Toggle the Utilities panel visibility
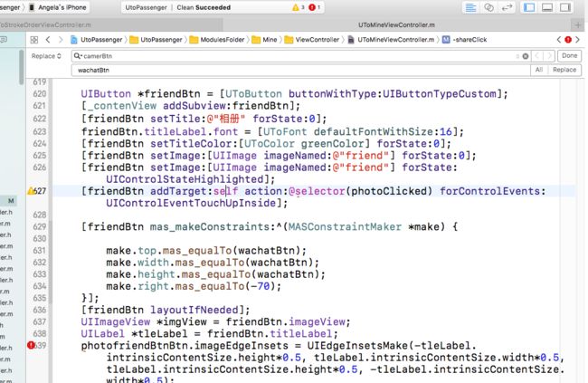 pos(565,7)
